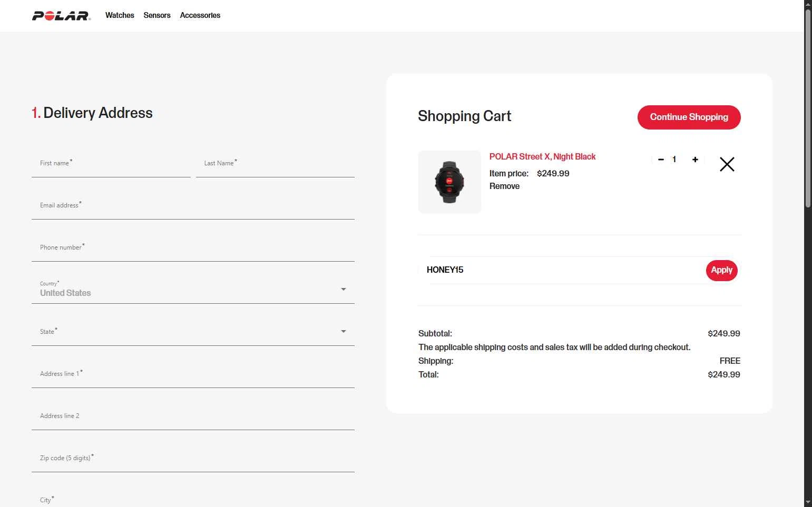Open the Sensors menu

(157, 15)
